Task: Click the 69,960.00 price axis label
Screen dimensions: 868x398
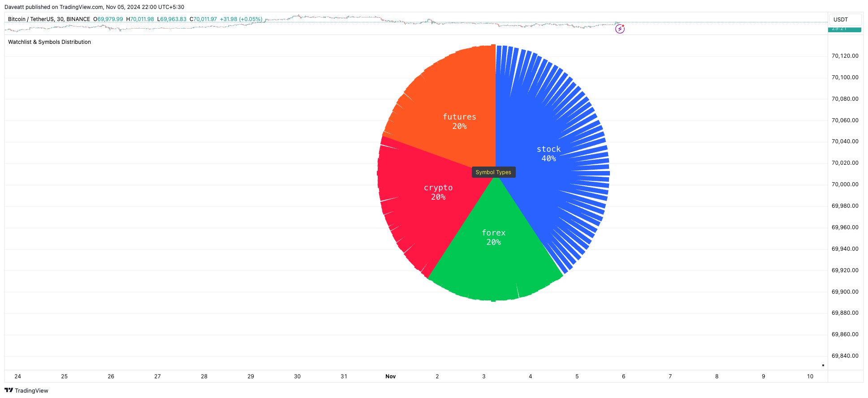Action: 845,227
